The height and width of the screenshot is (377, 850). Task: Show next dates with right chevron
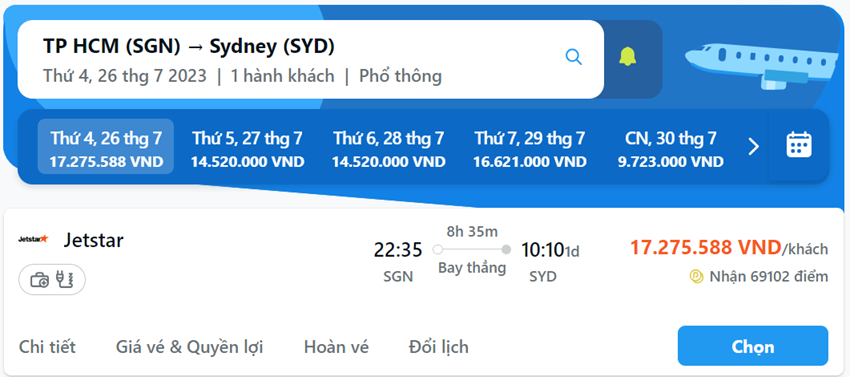coord(754,146)
